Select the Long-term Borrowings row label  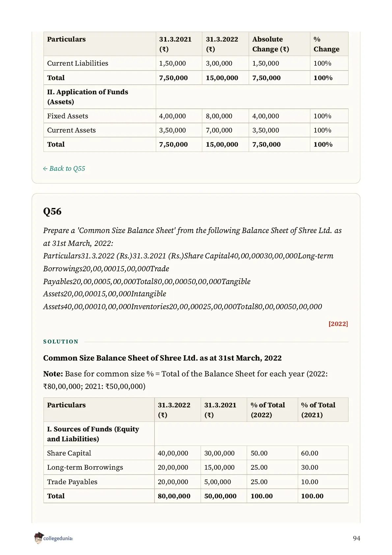pos(85,467)
